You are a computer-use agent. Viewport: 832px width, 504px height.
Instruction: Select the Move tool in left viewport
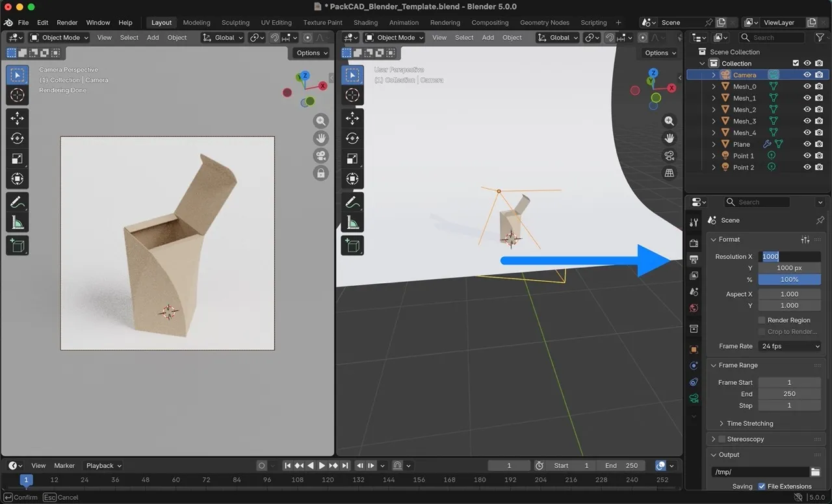[18, 118]
